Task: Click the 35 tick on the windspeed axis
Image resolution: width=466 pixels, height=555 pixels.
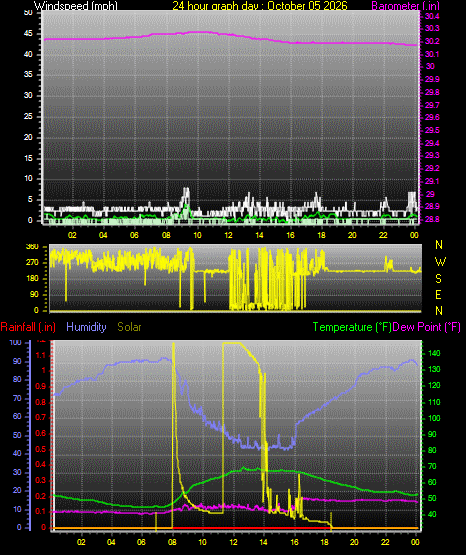Action: [28, 74]
